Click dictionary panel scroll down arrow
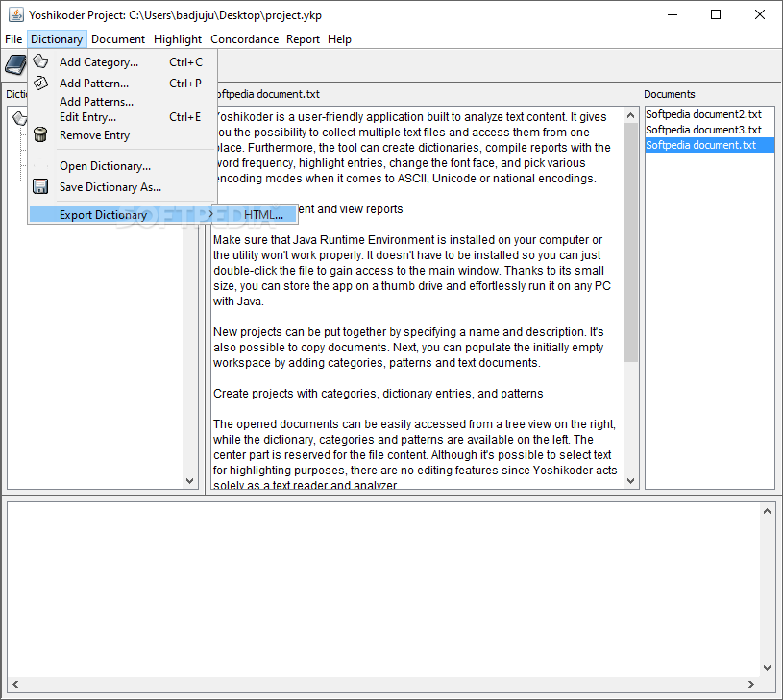 (x=190, y=480)
